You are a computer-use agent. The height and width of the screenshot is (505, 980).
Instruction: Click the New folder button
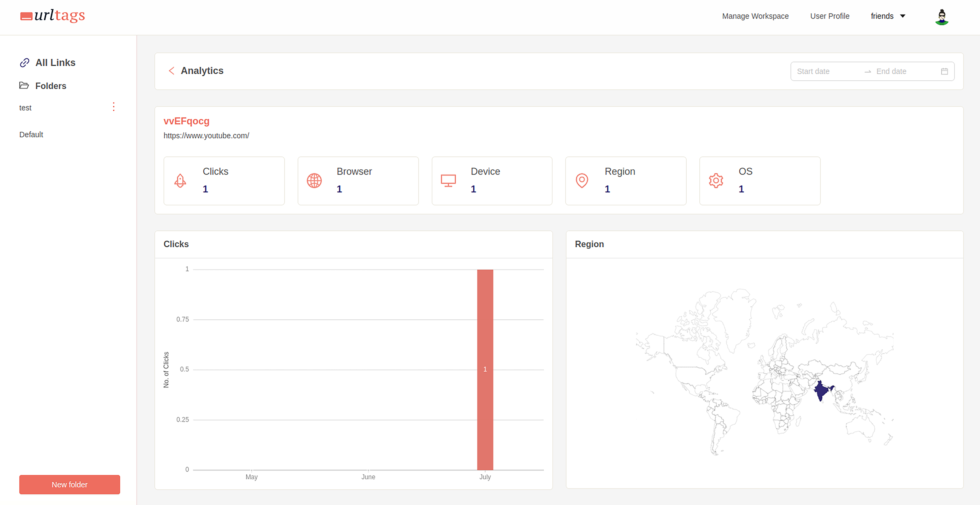[70, 484]
